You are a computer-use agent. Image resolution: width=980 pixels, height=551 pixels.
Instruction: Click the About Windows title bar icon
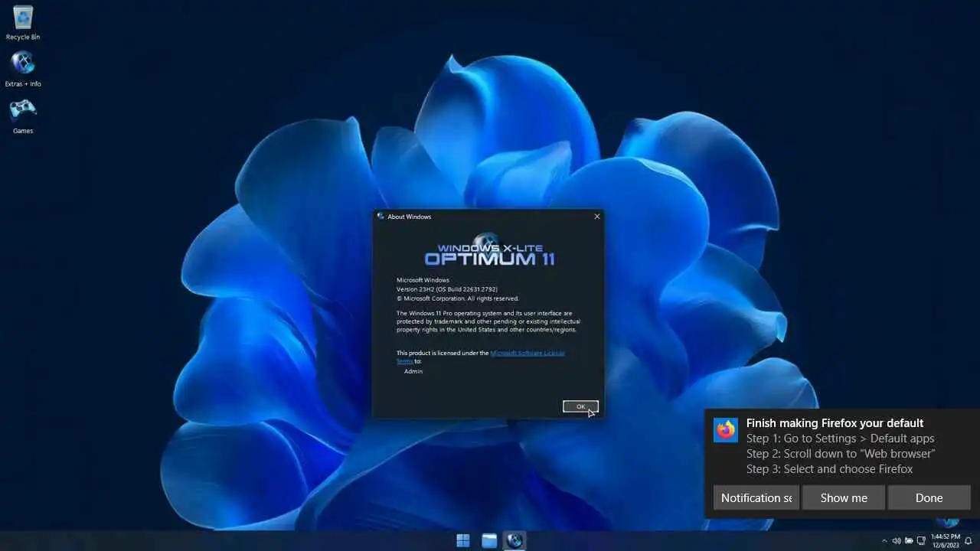point(381,217)
